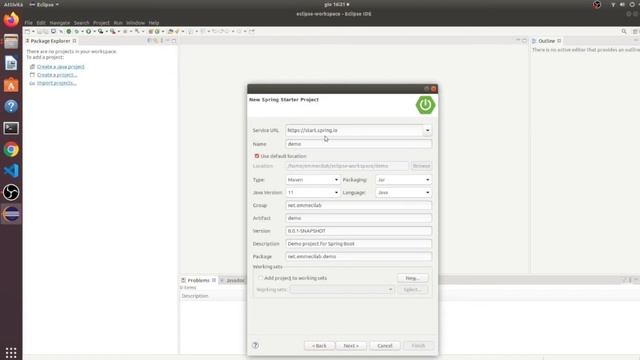
Task: Open the New toolbar dropdown arrow
Action: pyautogui.click(x=33, y=31)
